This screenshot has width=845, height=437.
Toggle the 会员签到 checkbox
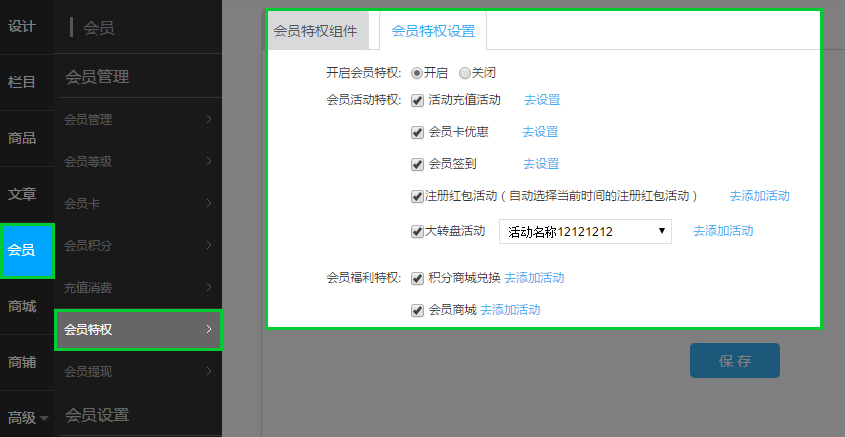[x=417, y=164]
